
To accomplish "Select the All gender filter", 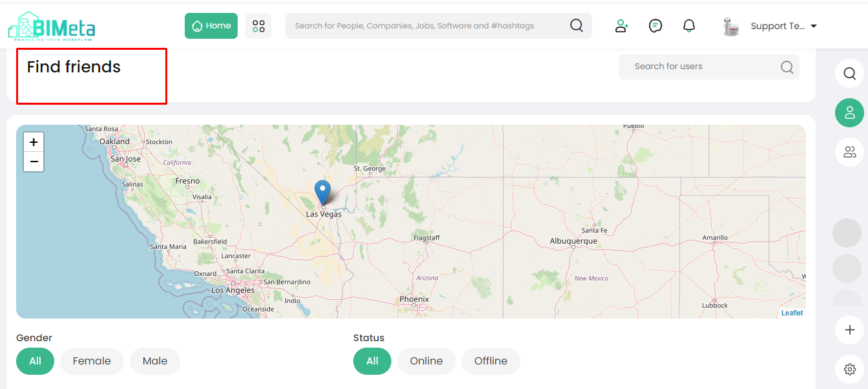I will point(35,361).
